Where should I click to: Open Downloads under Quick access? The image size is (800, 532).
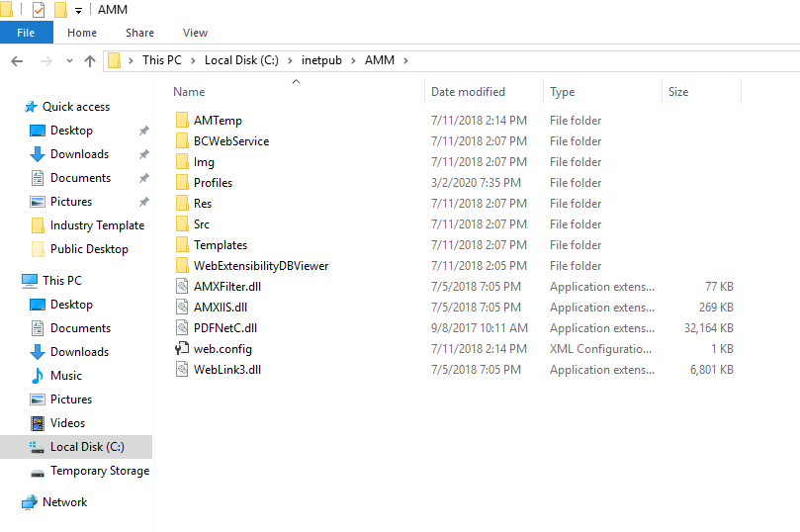[79, 154]
